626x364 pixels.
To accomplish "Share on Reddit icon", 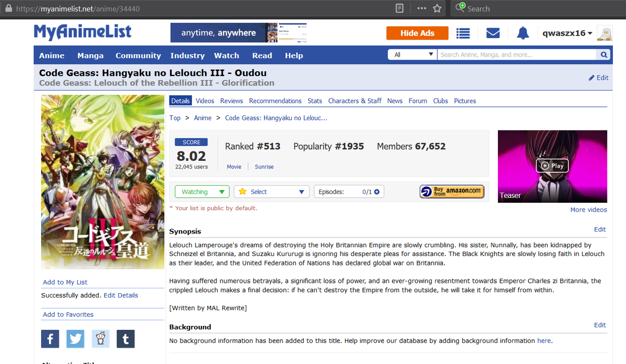I will coord(101,339).
